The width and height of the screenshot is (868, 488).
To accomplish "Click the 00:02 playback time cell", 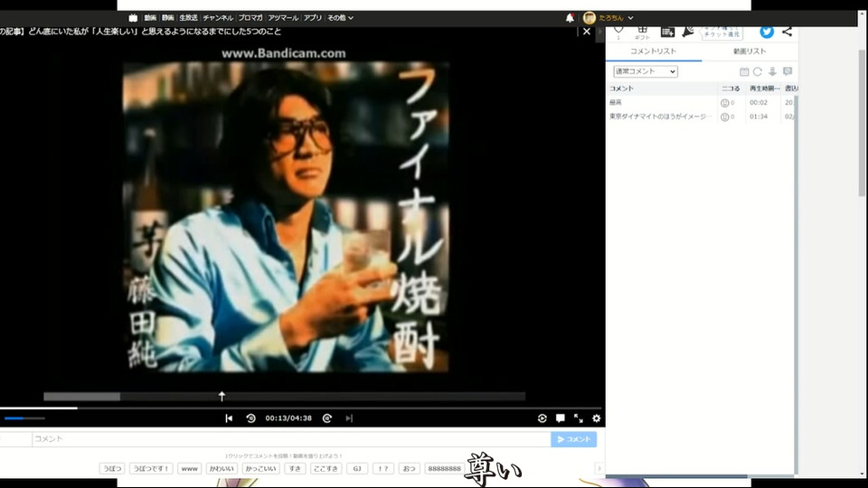I will click(x=759, y=103).
